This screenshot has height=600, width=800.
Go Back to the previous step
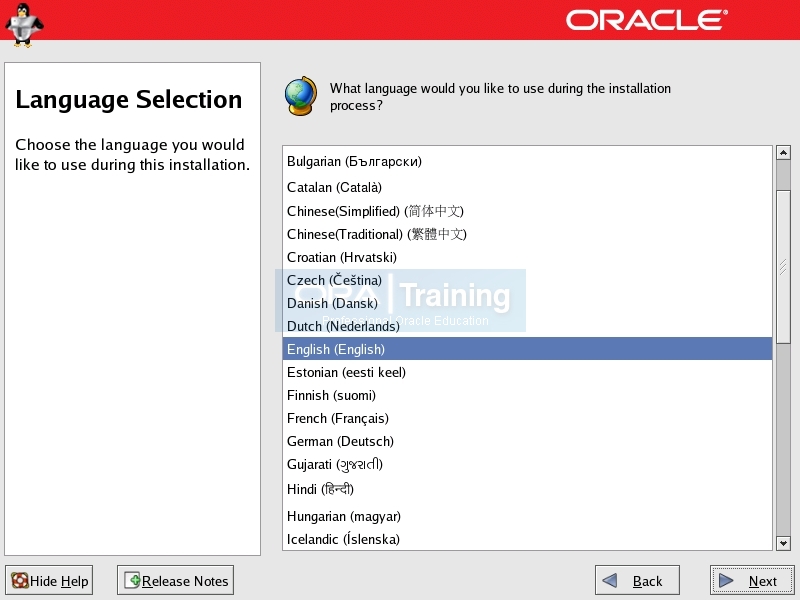click(637, 580)
